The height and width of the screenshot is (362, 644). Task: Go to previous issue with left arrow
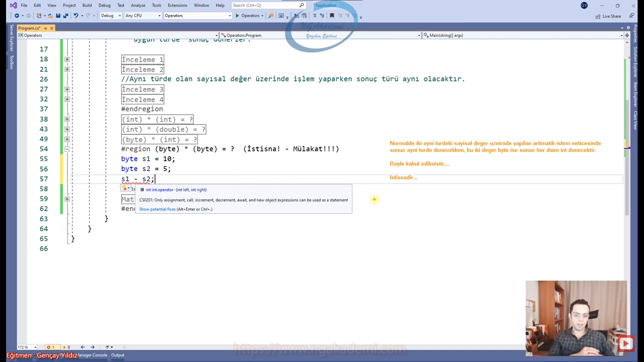[x=83, y=347]
